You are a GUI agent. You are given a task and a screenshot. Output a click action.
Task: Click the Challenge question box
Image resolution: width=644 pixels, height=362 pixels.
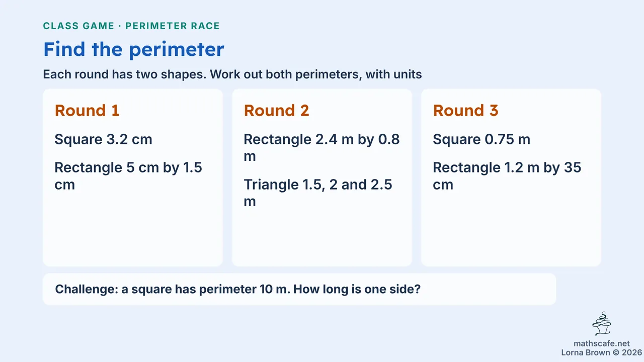[299, 289]
